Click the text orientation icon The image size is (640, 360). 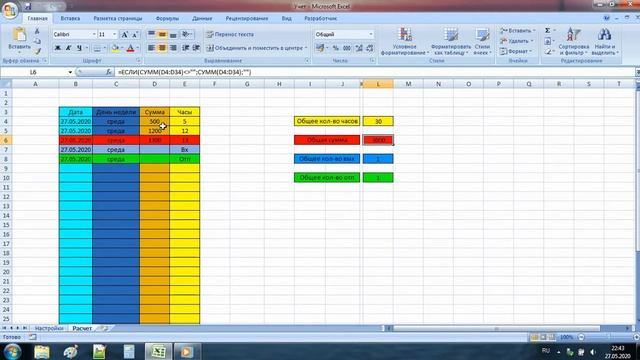click(186, 34)
